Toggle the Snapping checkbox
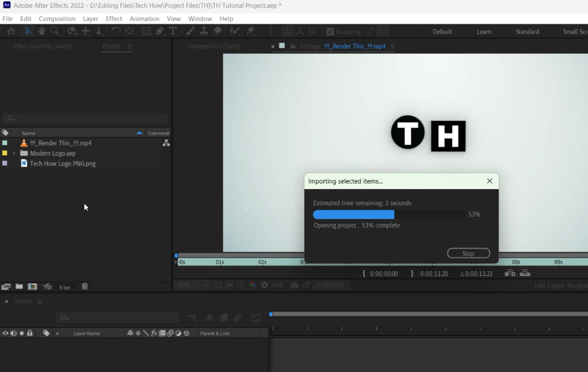588x372 pixels. [x=330, y=32]
